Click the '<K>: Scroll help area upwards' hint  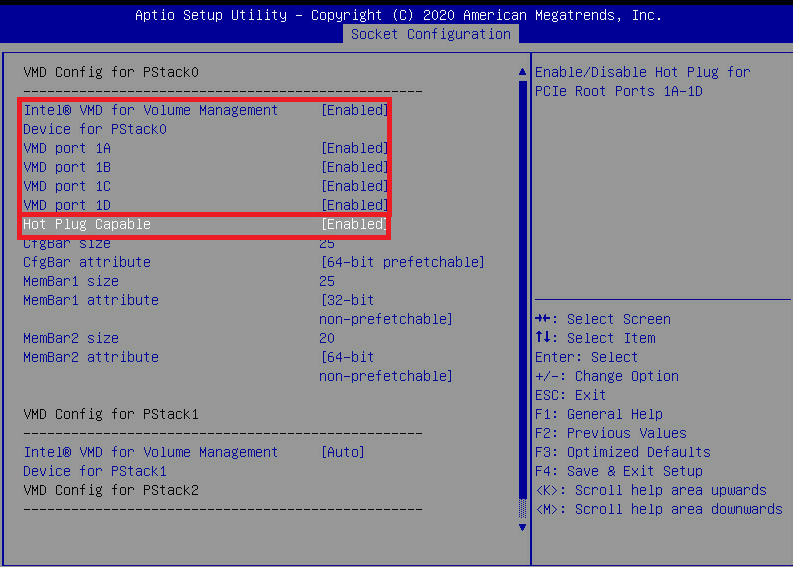(651, 490)
